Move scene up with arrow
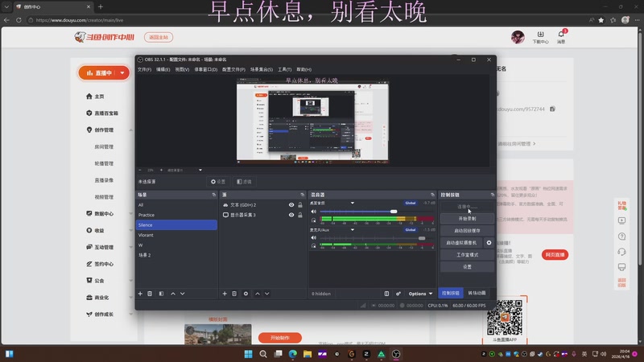The width and height of the screenshot is (644, 362). pos(173,294)
